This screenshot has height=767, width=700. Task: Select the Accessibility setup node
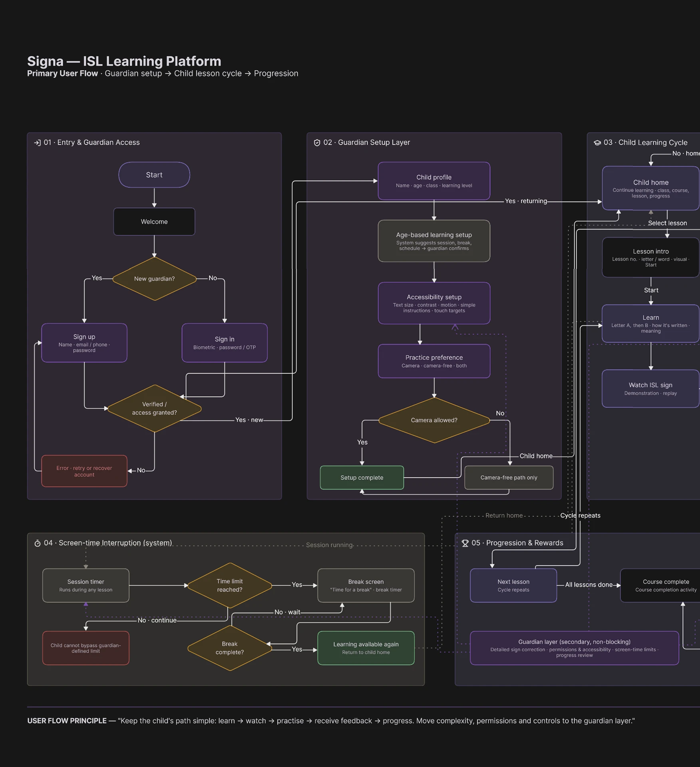(434, 304)
